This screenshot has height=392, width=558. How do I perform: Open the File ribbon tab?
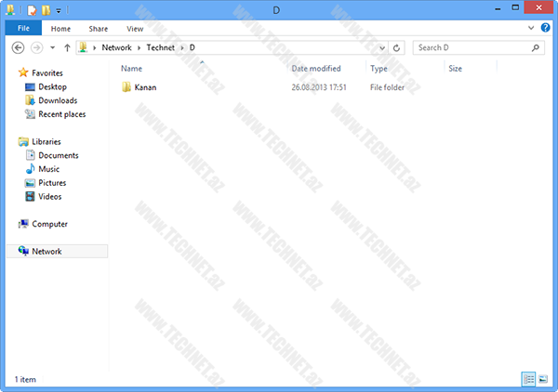pos(23,28)
